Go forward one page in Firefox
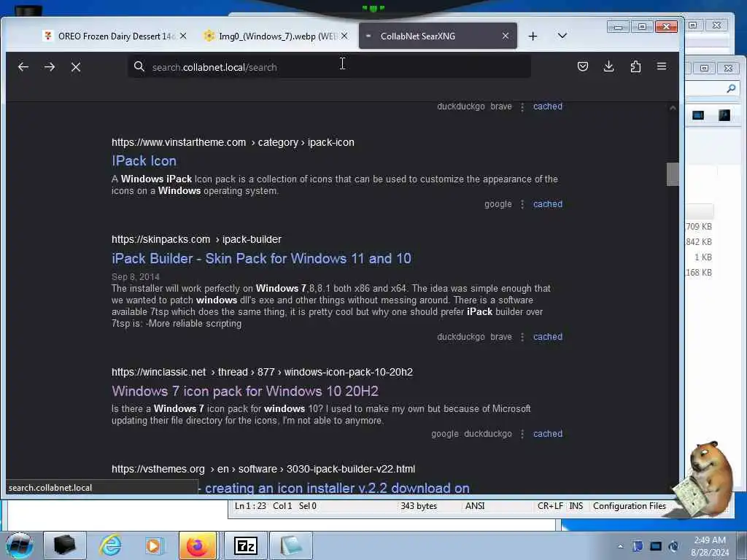 [50, 67]
